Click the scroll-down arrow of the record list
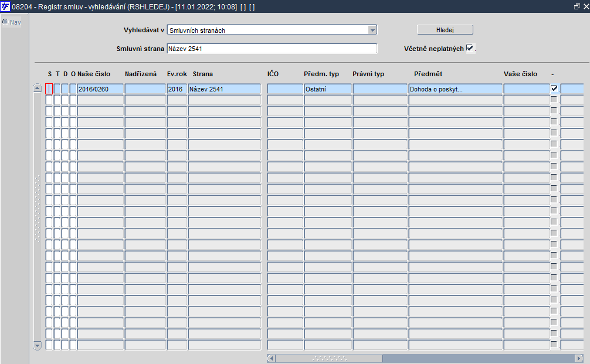The height and width of the screenshot is (364, 590). point(38,345)
